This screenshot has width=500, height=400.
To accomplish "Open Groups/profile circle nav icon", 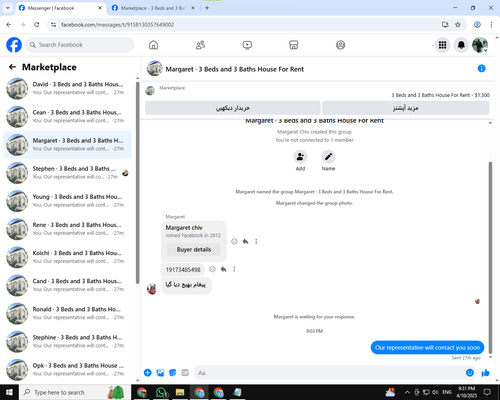I will click(x=340, y=45).
